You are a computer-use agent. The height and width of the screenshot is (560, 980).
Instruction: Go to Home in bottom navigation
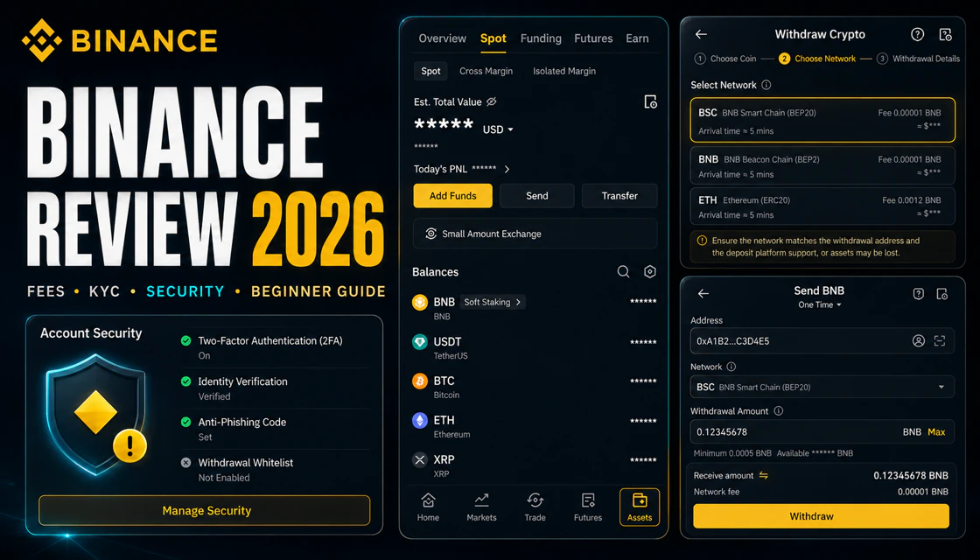point(428,507)
